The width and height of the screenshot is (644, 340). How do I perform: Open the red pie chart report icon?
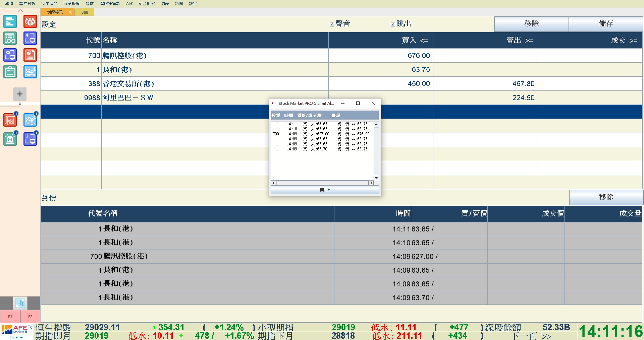pyautogui.click(x=30, y=55)
